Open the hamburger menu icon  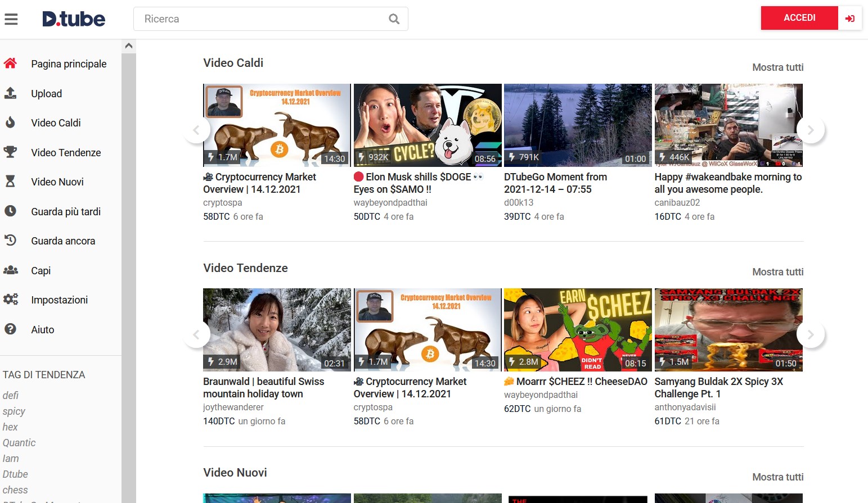click(11, 19)
